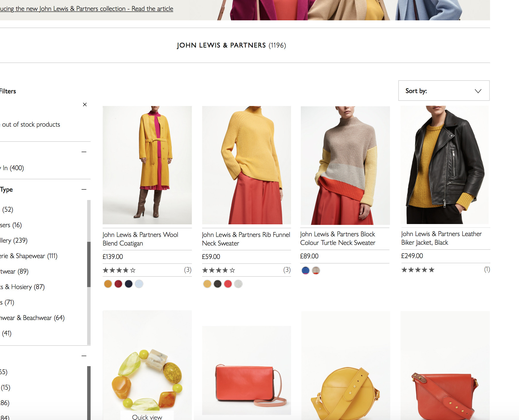Filter by Hosiery (87) type
The width and height of the screenshot is (519, 420).
(x=22, y=287)
